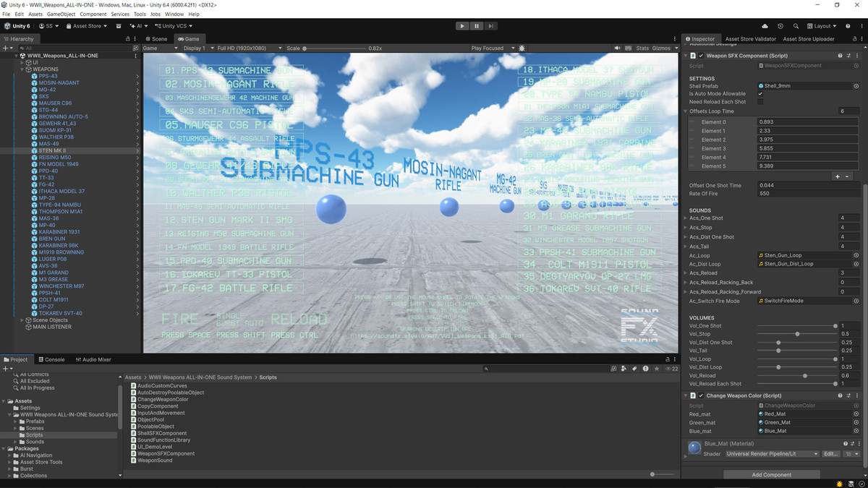Open the GameObject menu

pos(62,14)
